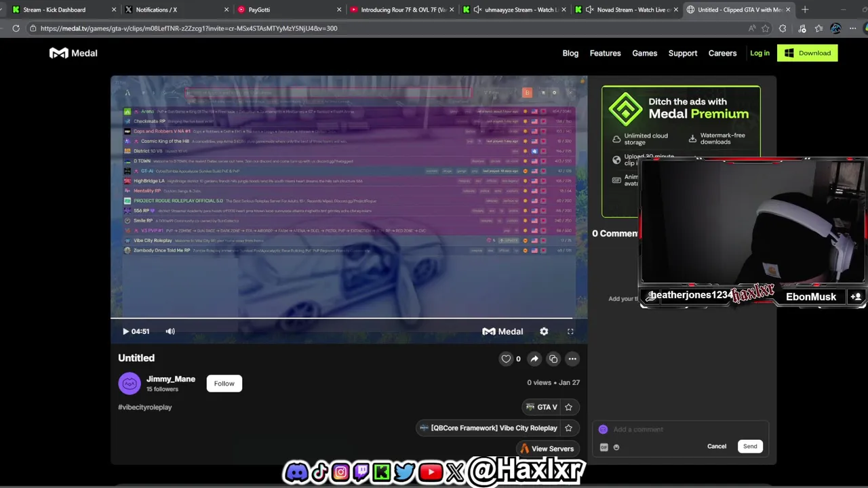Open the browser favorites list icon
The width and height of the screenshot is (868, 488).
tap(818, 28)
